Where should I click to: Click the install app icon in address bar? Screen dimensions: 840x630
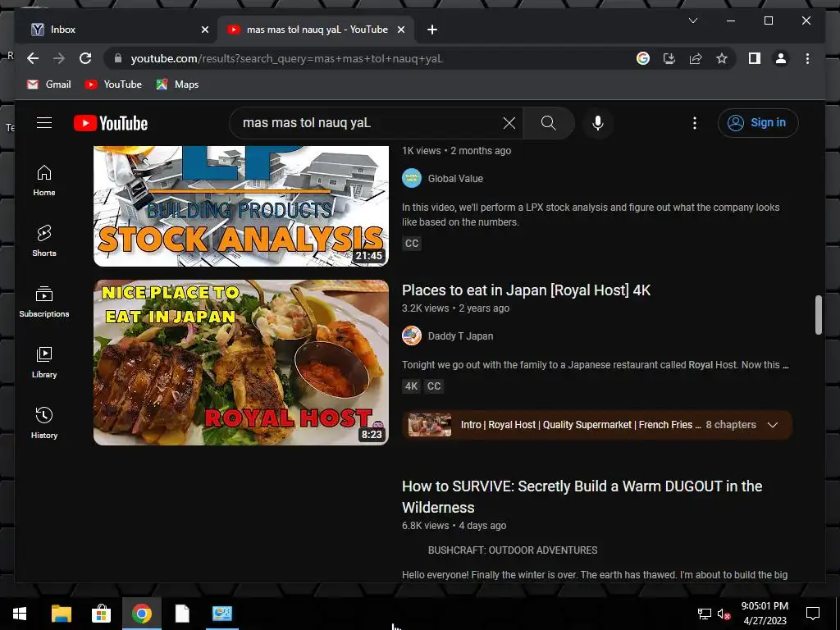pos(669,58)
